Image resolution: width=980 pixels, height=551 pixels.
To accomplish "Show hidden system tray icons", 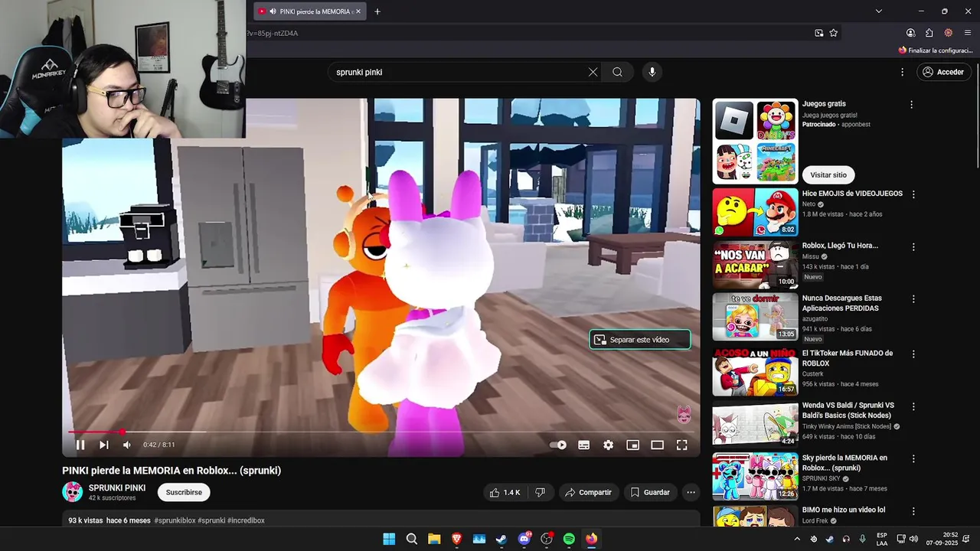I will point(797,539).
